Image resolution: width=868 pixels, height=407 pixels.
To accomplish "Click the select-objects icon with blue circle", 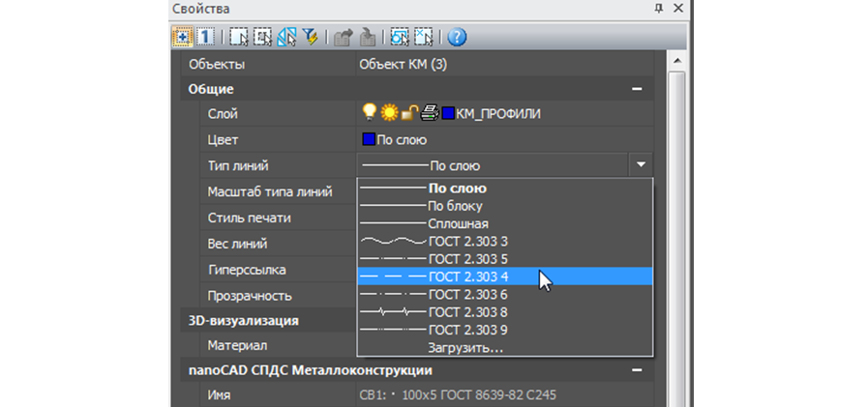I will click(x=400, y=37).
